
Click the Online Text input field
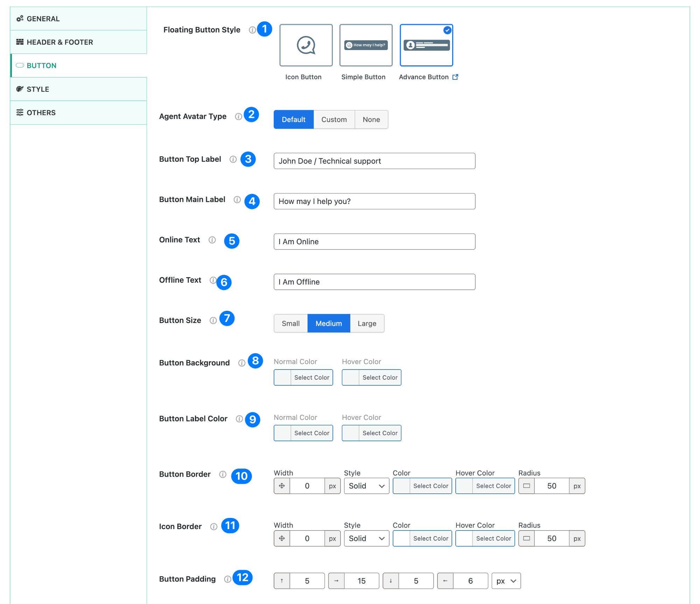point(374,241)
